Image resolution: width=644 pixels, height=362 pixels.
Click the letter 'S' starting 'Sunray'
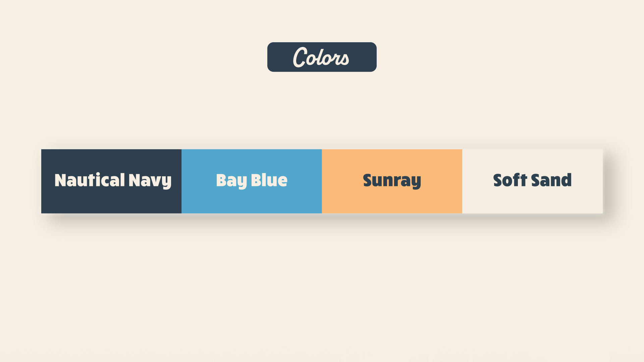point(368,180)
